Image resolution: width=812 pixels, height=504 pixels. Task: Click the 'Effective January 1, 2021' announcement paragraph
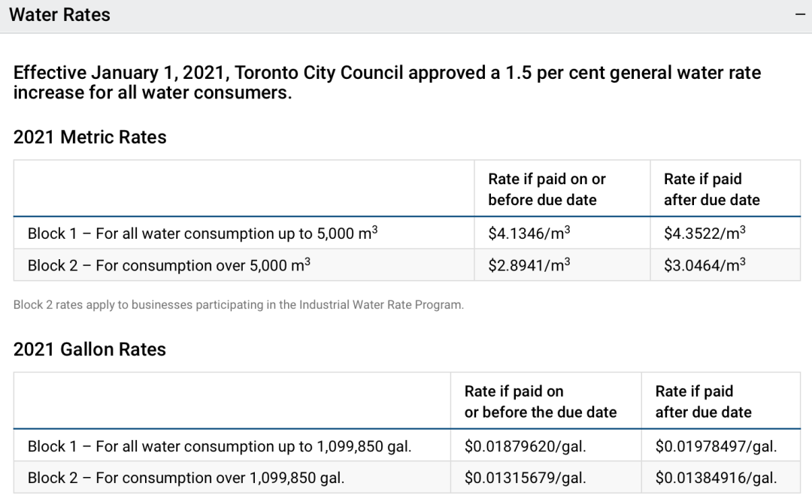386,83
